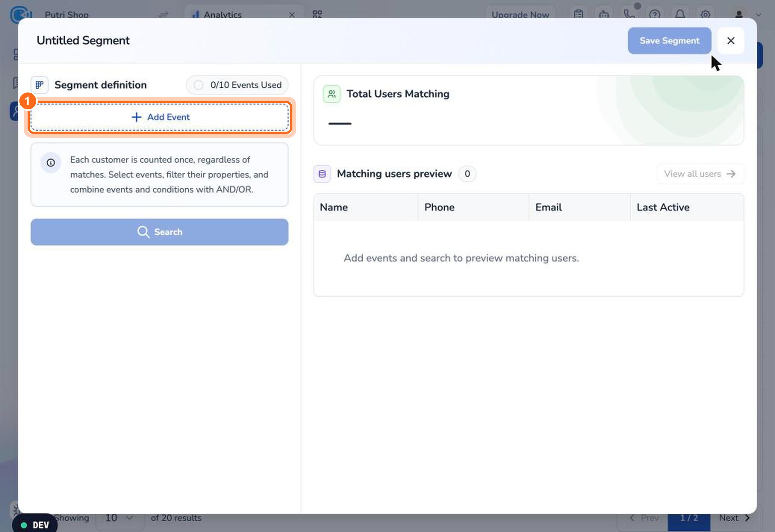Click the info icon beside customer note
This screenshot has height=532, width=775.
(x=51, y=163)
